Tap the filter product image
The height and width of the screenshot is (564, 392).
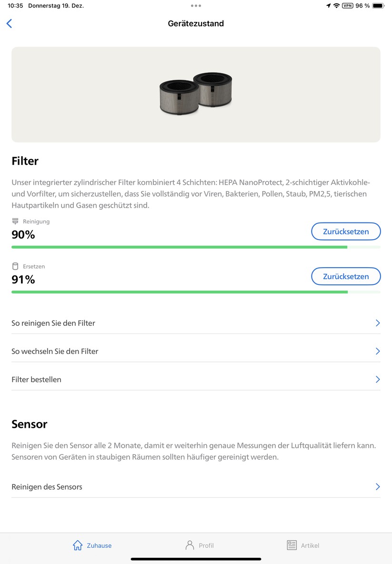196,93
